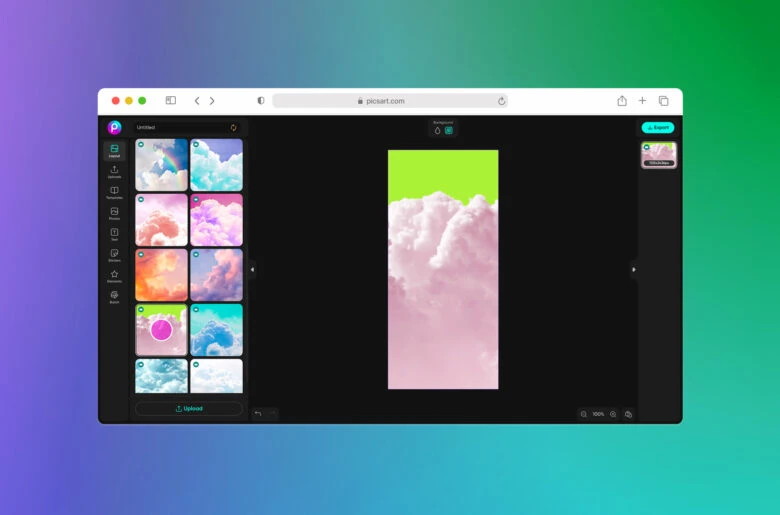
Task: Select the background image texture option
Action: pyautogui.click(x=449, y=130)
